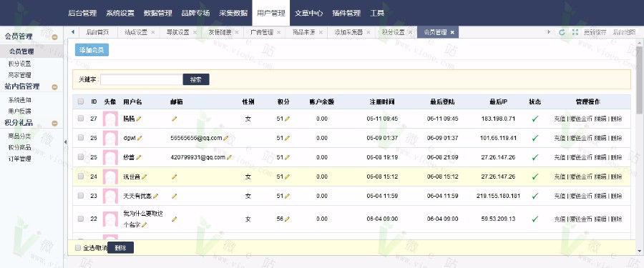Image resolution: width=644 pixels, height=268 pixels.
Task: Collapse the 积分礼品 sidebar section
Action: click(x=54, y=123)
